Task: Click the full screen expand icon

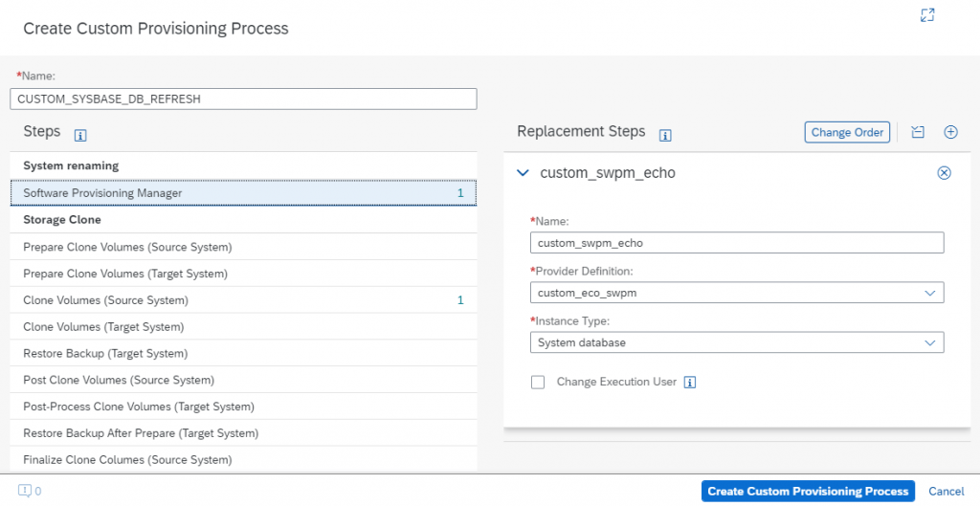Action: (x=927, y=15)
